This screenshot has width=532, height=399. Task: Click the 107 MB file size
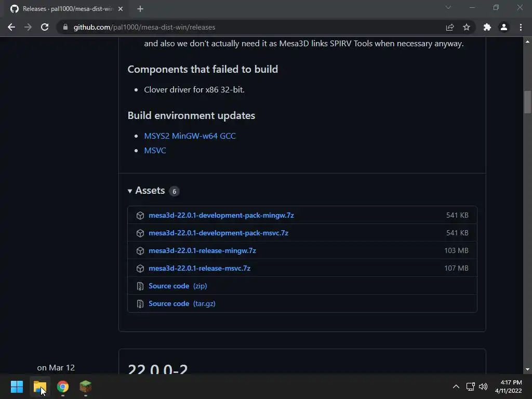point(456,268)
